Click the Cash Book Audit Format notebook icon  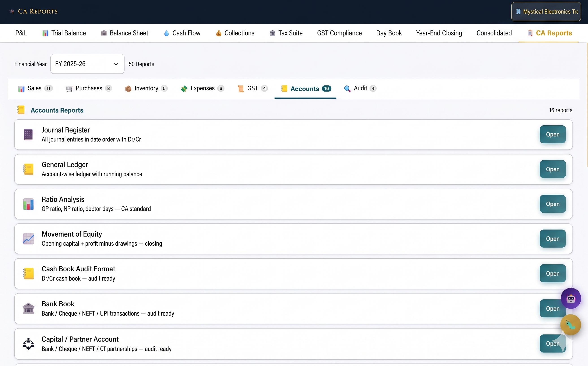28,274
